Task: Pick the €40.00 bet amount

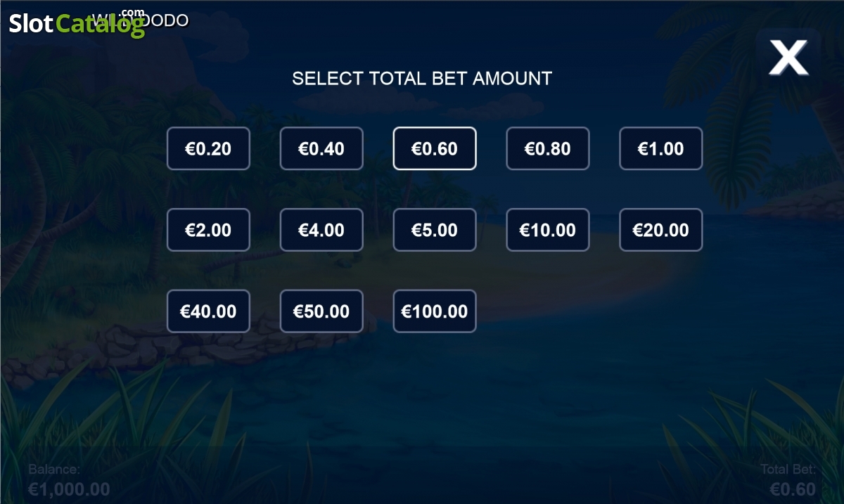Action: pyautogui.click(x=208, y=311)
